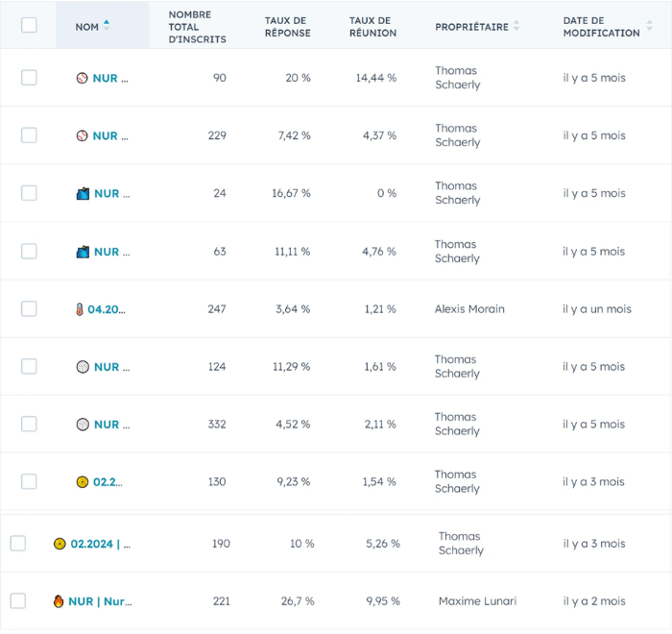672x634 pixels.
Task: Click the blue folder icon in the 63-enrolled row
Action: [x=83, y=252]
